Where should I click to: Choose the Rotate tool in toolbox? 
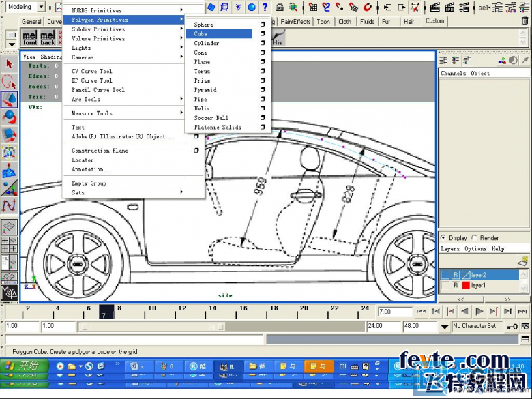click(9, 117)
